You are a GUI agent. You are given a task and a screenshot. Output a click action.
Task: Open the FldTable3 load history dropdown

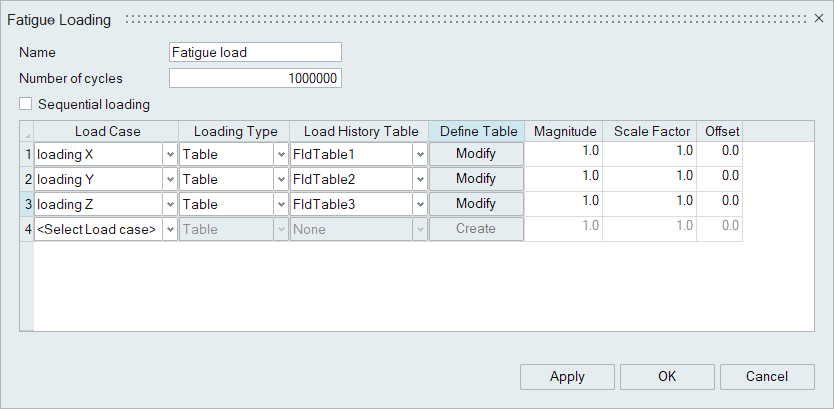pyautogui.click(x=420, y=204)
